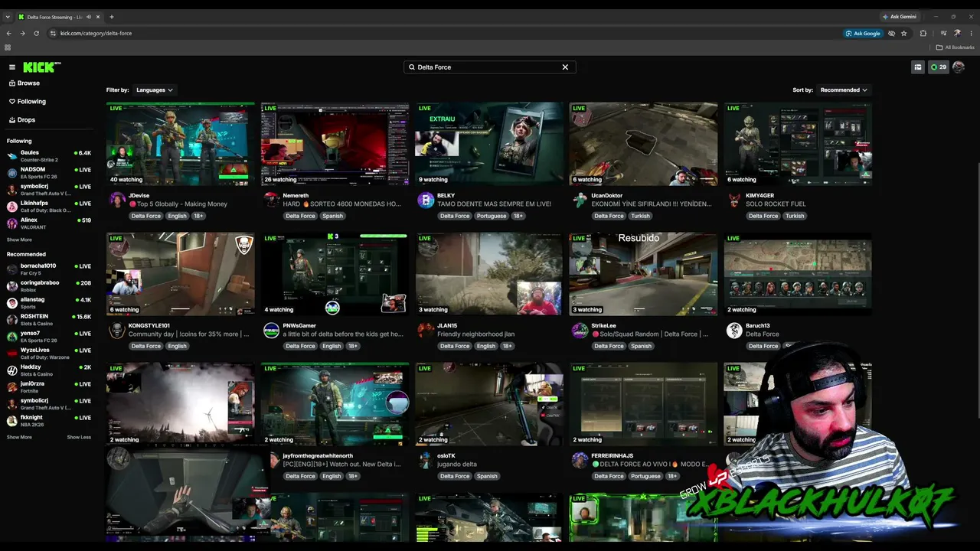Image resolution: width=980 pixels, height=551 pixels.
Task: Open JDevise stream thumbnail
Action: (x=181, y=144)
